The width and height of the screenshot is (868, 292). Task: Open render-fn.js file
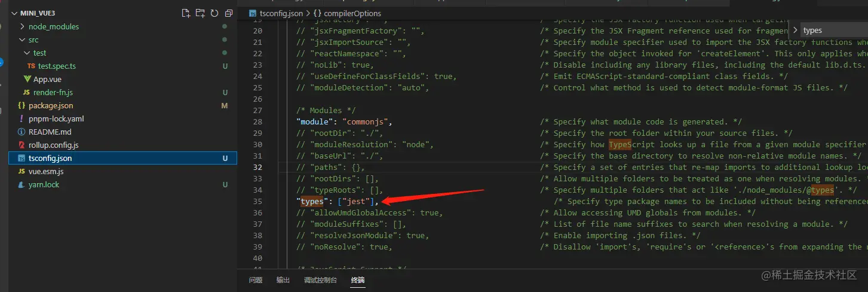pos(53,92)
